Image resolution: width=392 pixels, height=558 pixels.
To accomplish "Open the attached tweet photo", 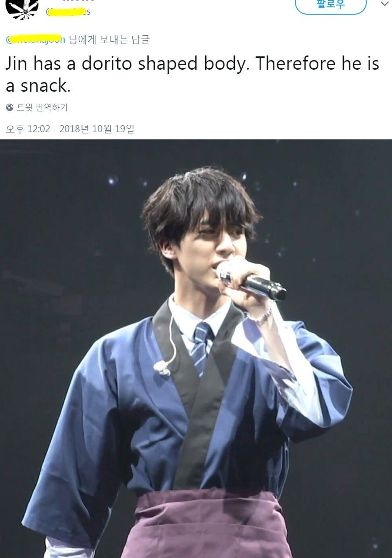I will tap(196, 348).
